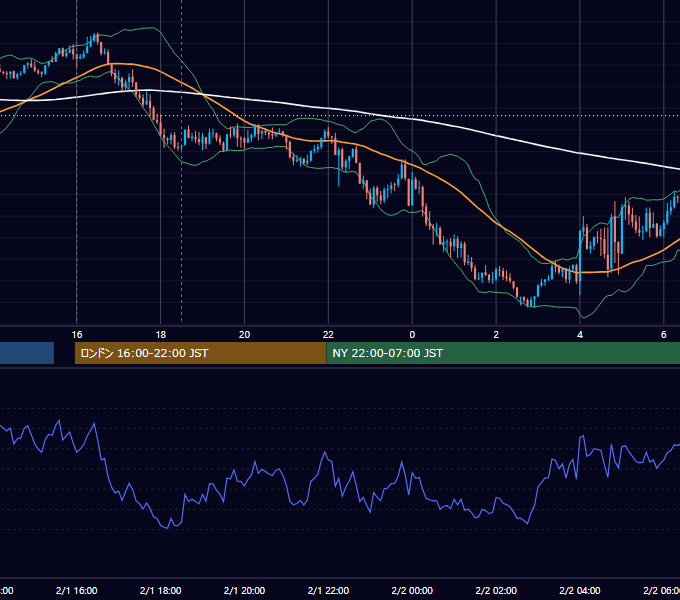Image resolution: width=680 pixels, height=600 pixels.
Task: Click the 2/1 16:00 label on the lower axis
Action: click(x=77, y=591)
